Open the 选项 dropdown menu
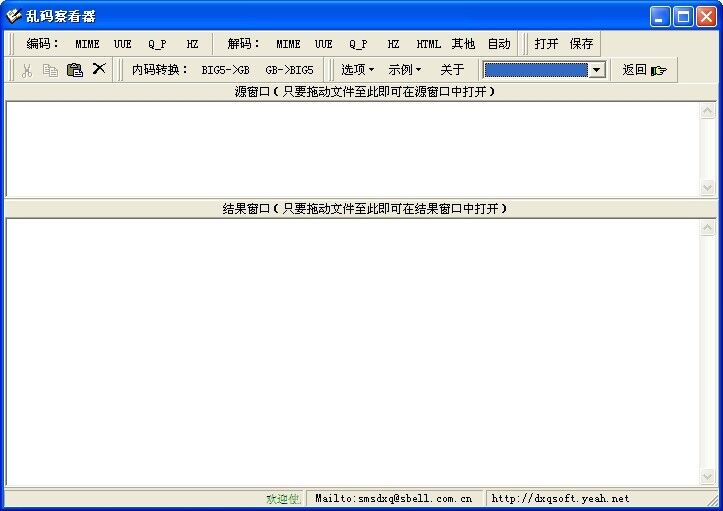723x511 pixels. coord(357,70)
